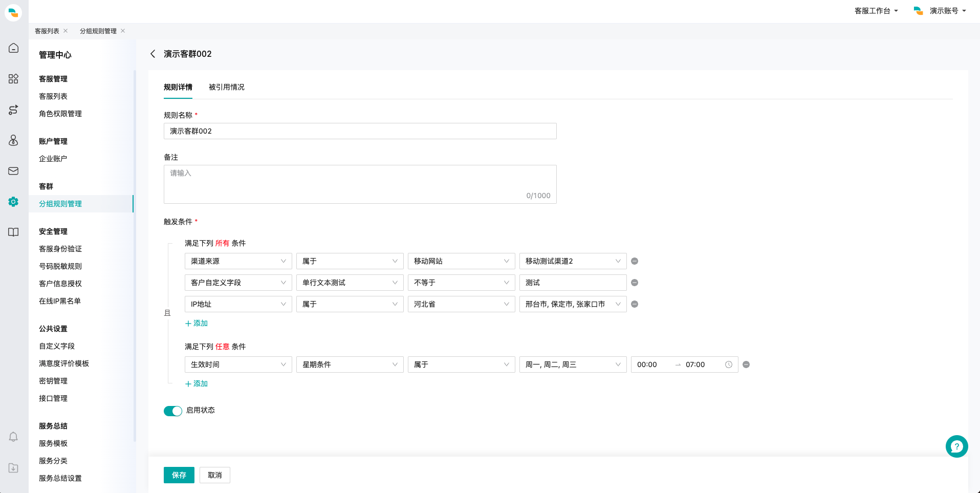Remove the 客户自定义字段 condition row

(x=635, y=283)
